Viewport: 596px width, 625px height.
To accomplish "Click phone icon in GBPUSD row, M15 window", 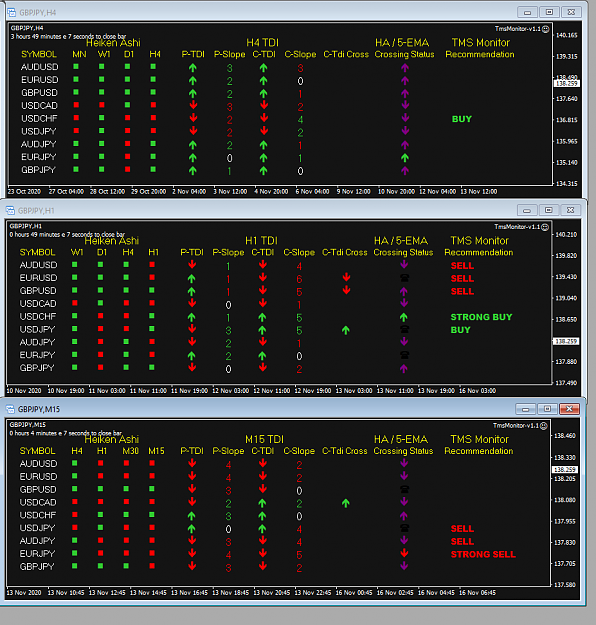I will coord(404,489).
